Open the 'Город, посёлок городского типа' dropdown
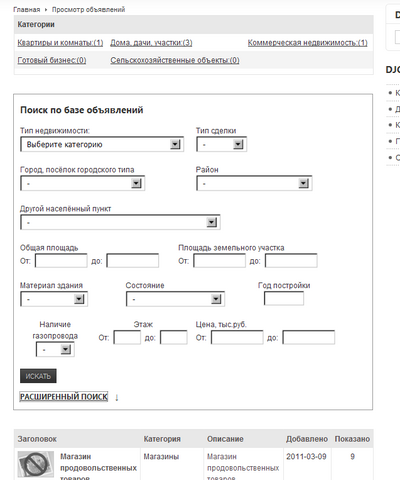400x480 pixels. coord(82,183)
